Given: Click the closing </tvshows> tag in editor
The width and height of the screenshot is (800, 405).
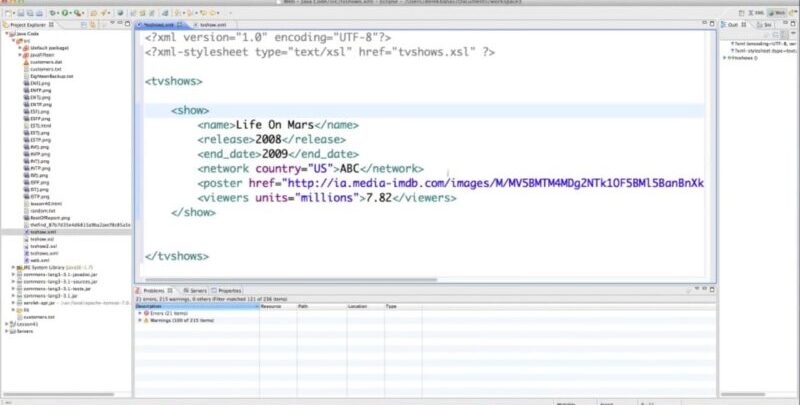Looking at the screenshot, I should tap(177, 256).
